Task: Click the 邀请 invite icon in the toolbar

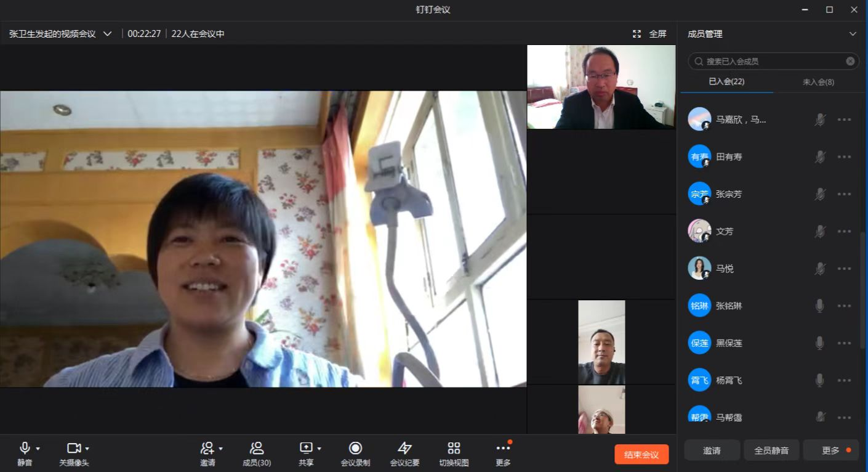Action: coord(207,449)
